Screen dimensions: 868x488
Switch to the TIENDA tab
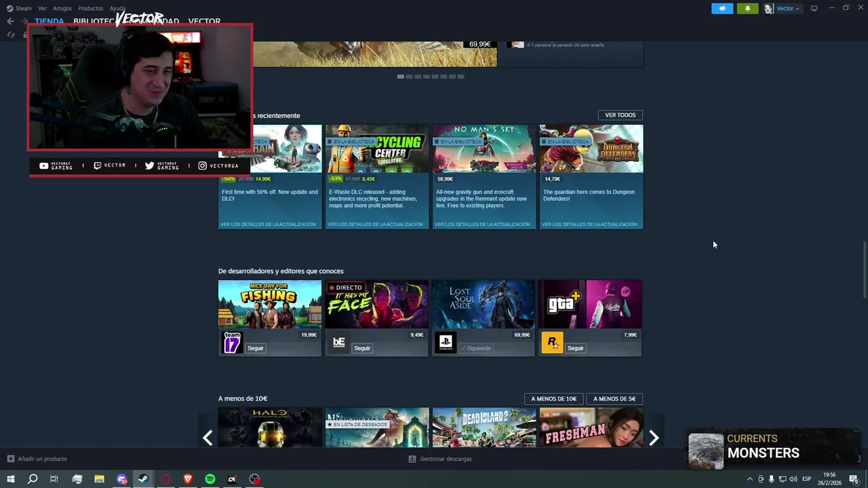pyautogui.click(x=50, y=21)
